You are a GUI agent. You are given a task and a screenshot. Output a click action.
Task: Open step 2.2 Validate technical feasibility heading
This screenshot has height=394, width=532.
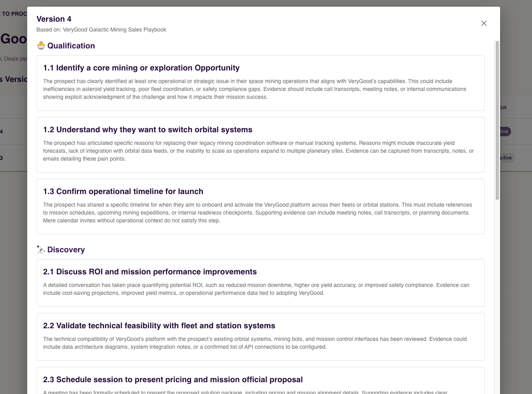click(x=159, y=326)
